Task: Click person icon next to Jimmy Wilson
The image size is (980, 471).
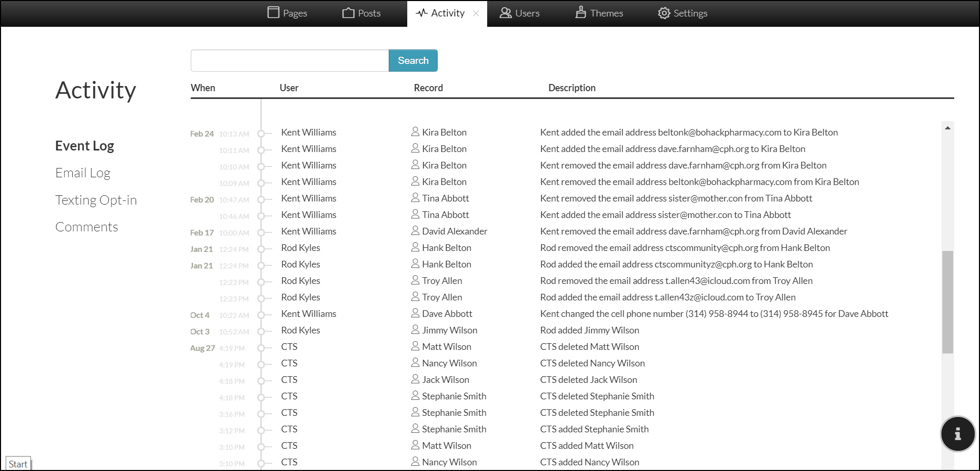Action: point(415,330)
